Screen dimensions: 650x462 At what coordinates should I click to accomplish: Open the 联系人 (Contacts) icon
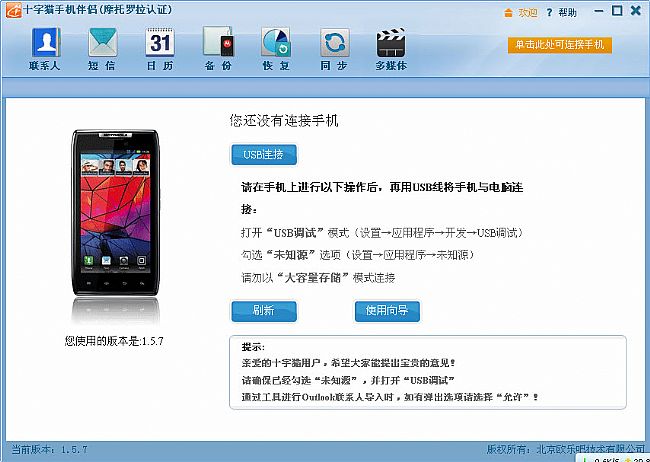[44, 49]
